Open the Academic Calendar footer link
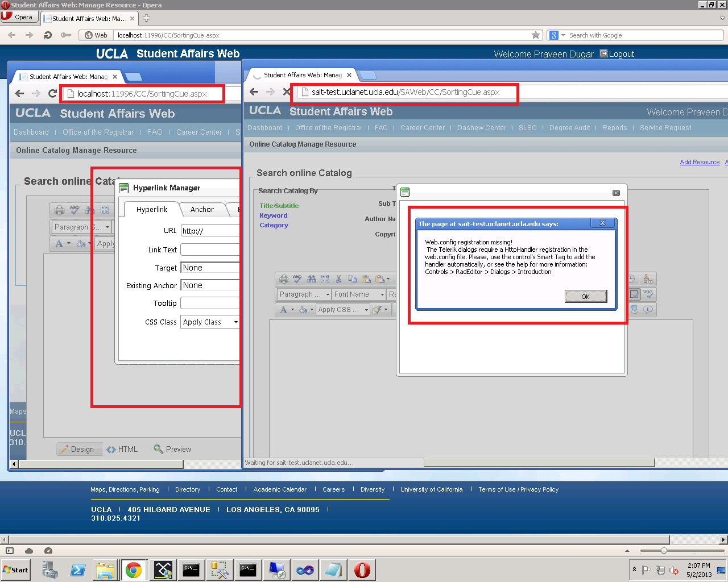This screenshot has height=582, width=728. pyautogui.click(x=280, y=489)
